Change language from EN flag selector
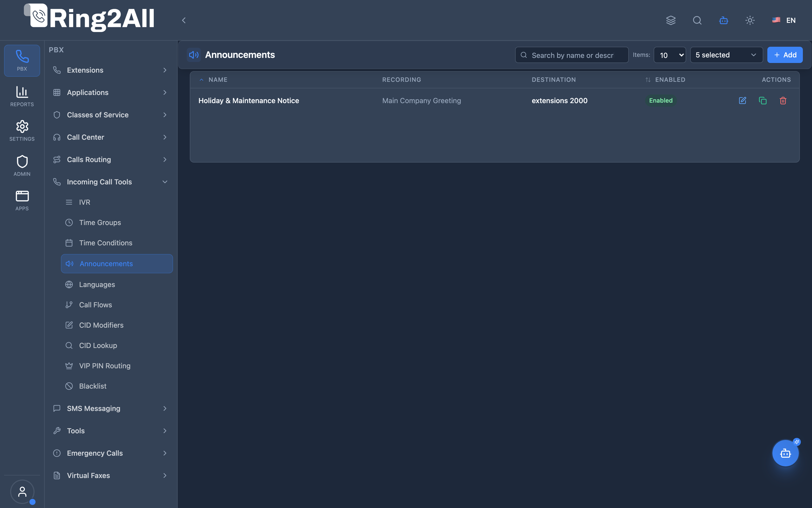The width and height of the screenshot is (812, 508). (784, 20)
